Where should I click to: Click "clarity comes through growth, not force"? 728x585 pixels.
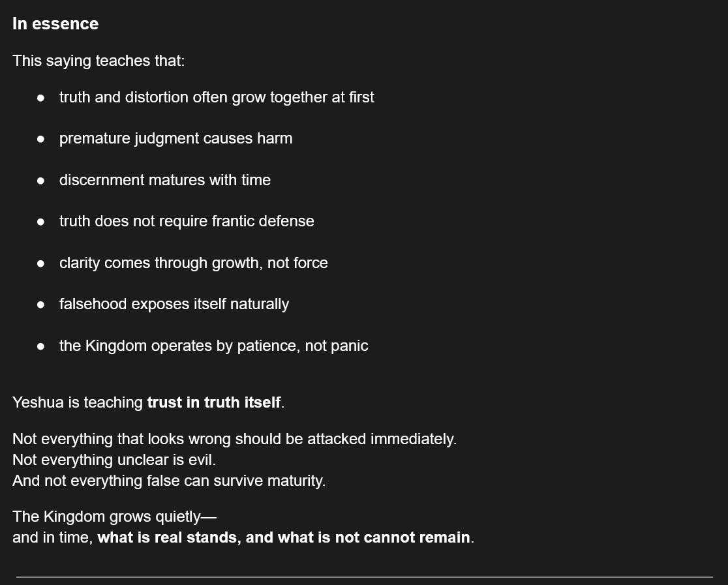coord(193,263)
